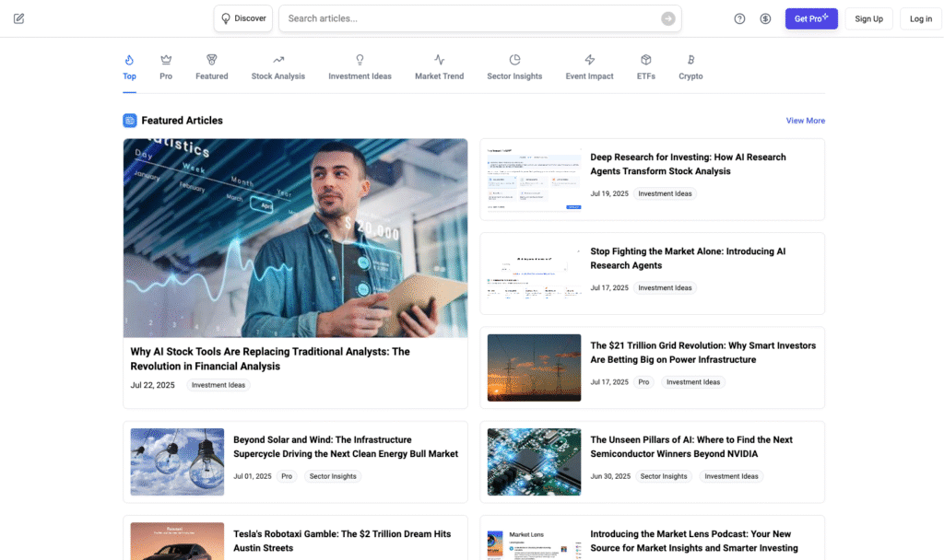Open View More featured articles

[805, 120]
